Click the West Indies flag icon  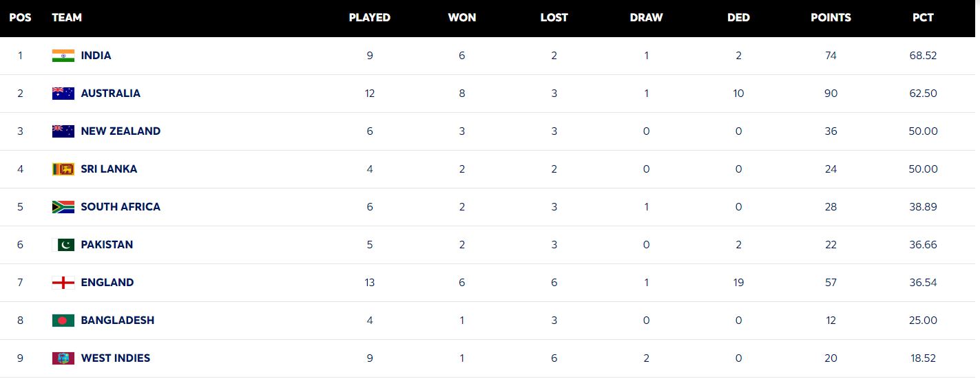[x=63, y=358]
